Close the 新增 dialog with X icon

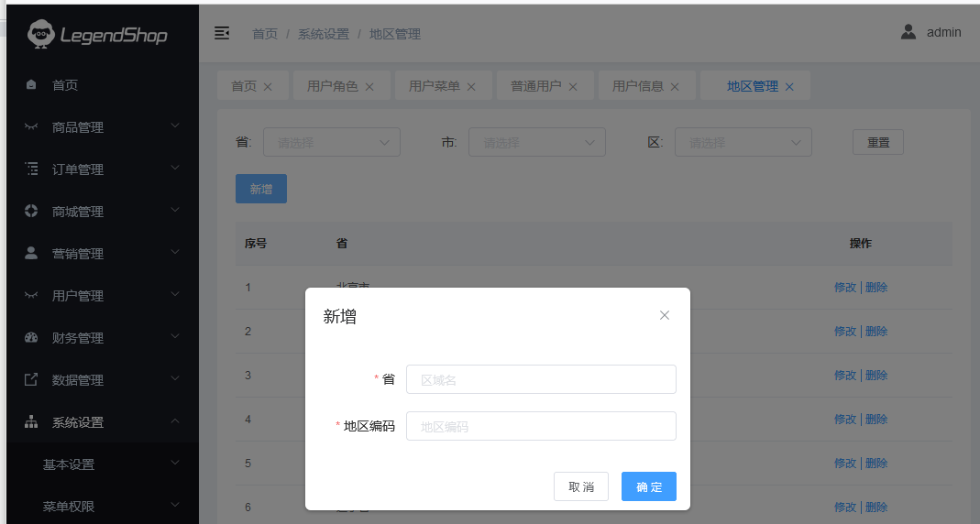[x=665, y=315]
